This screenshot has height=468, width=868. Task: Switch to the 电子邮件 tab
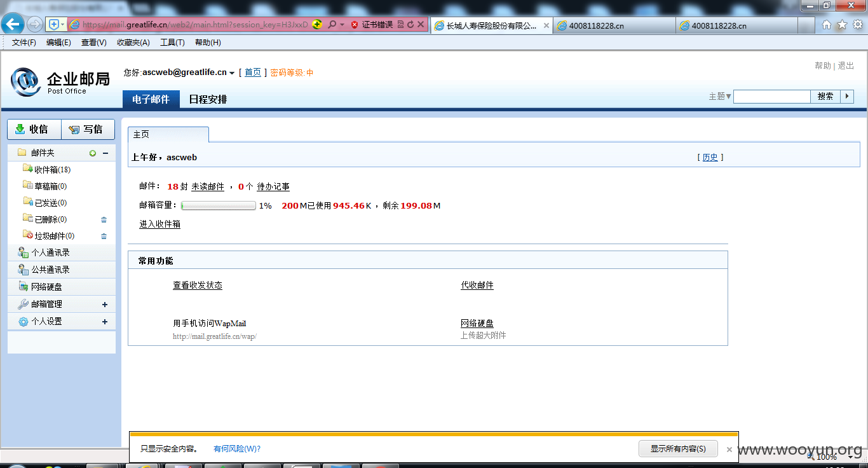point(151,99)
